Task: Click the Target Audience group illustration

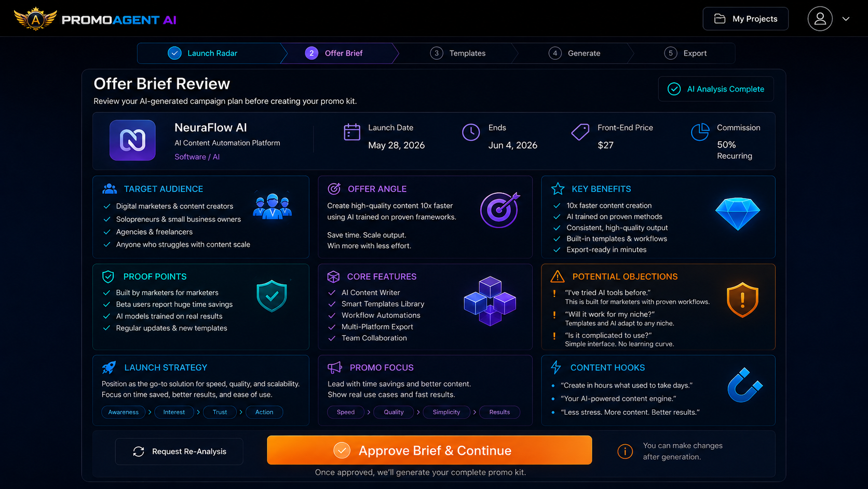Action: pos(273,206)
